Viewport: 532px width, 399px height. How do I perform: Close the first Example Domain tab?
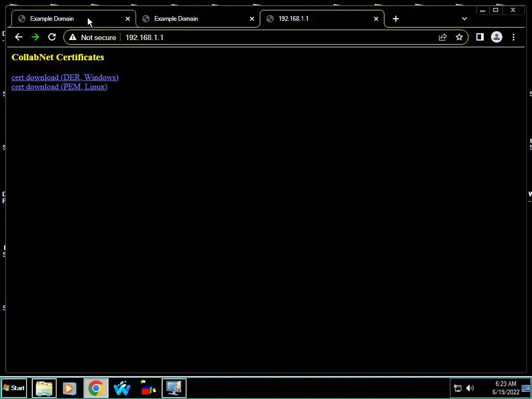coord(128,19)
